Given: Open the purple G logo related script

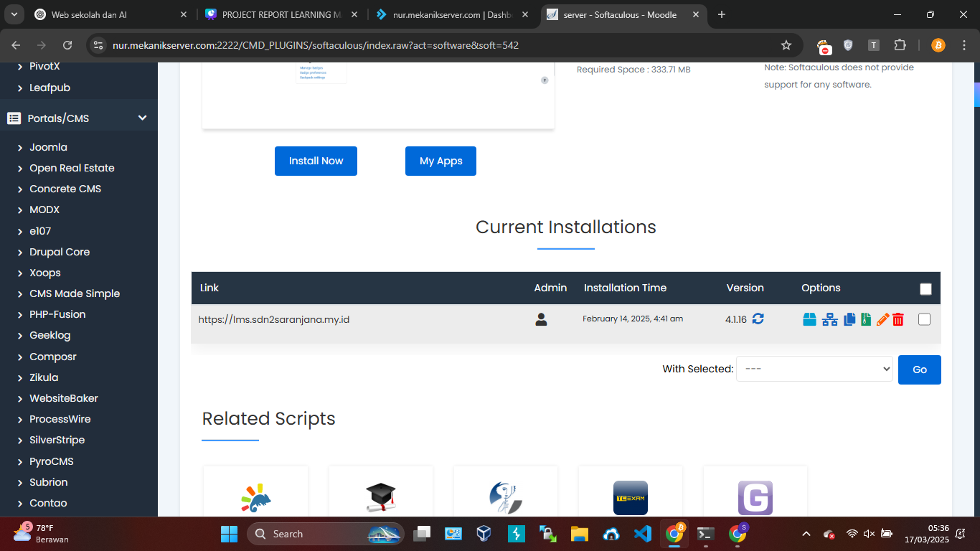Looking at the screenshot, I should [x=755, y=498].
